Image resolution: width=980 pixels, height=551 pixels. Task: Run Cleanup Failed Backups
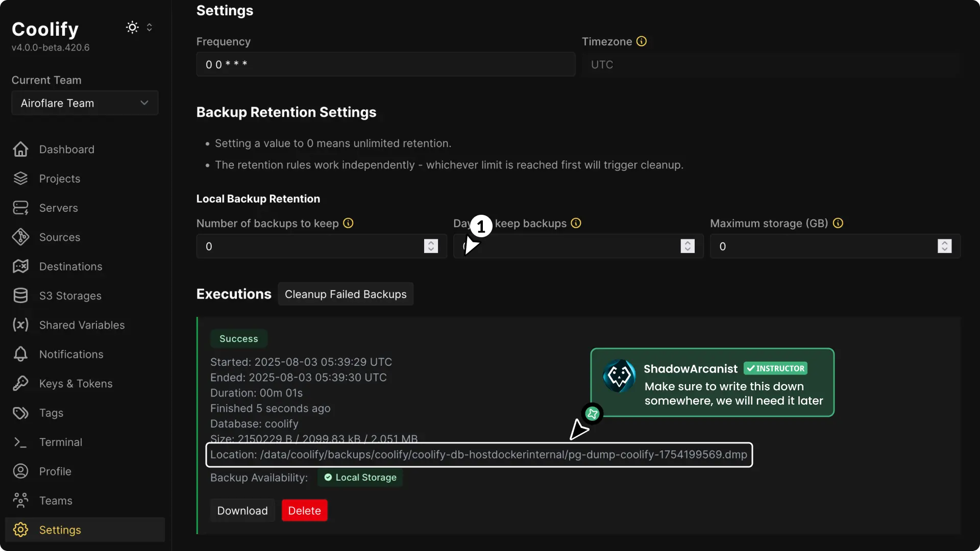(346, 294)
